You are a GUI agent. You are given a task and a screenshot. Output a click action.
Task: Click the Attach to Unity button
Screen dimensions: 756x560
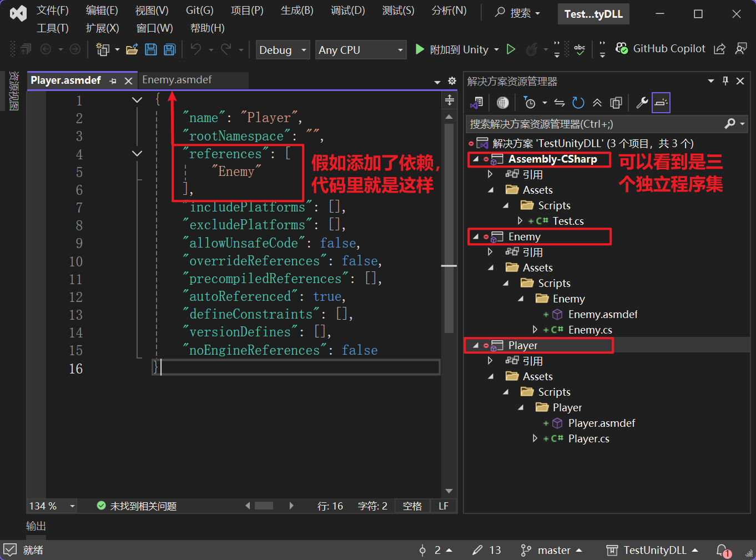coord(452,50)
